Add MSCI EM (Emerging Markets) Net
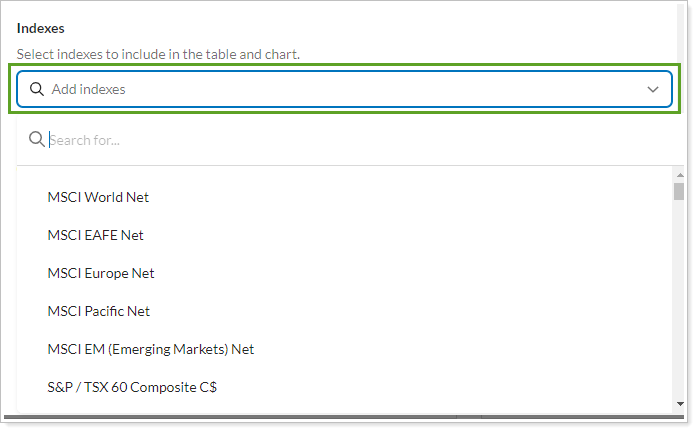Viewport: 697px width, 432px height. [x=150, y=349]
